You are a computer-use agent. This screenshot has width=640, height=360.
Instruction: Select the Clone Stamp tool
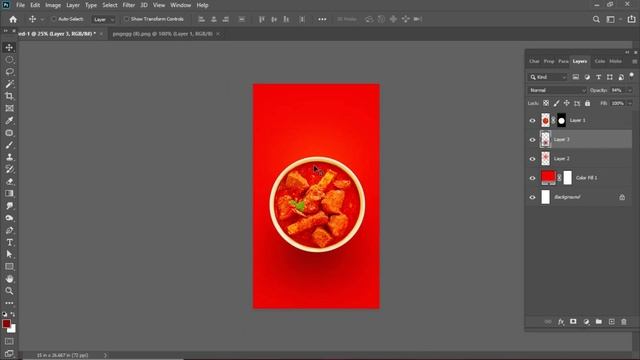[9, 157]
